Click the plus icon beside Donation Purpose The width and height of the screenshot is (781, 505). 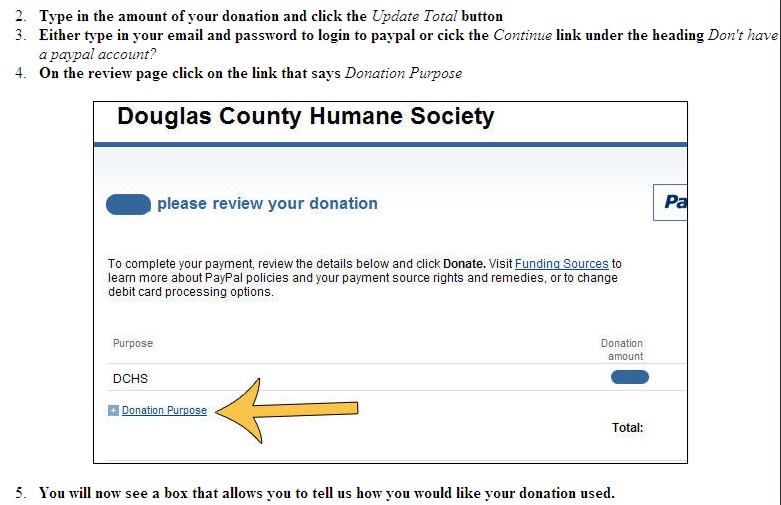[113, 411]
